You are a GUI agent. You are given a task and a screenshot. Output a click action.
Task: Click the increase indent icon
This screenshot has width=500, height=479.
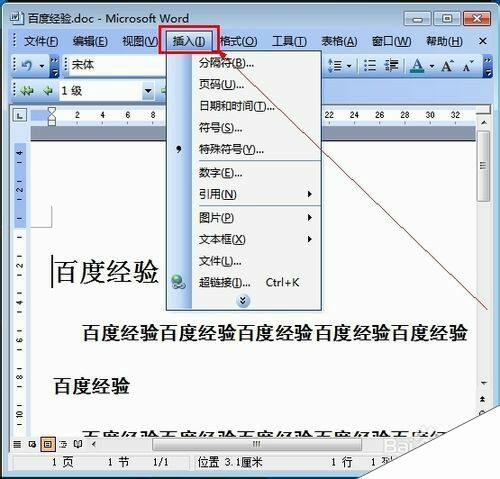tap(392, 65)
